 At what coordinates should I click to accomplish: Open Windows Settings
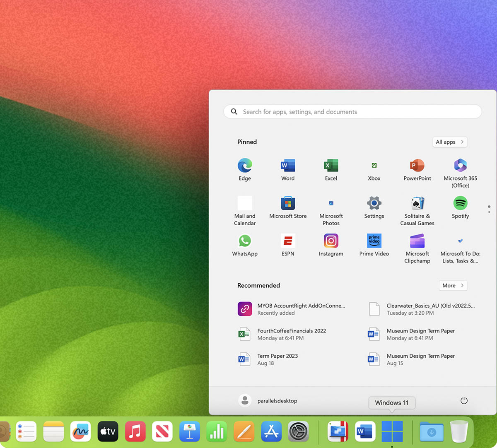coord(374,203)
